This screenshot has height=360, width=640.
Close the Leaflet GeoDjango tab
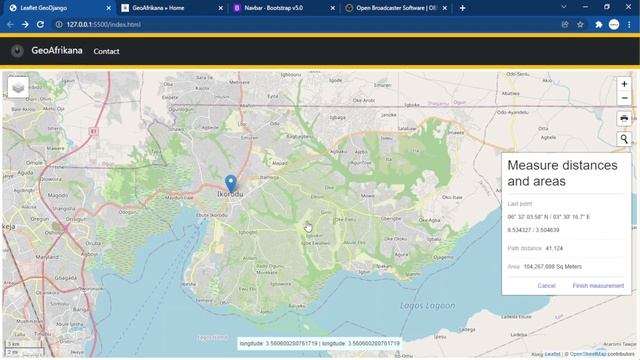[x=109, y=8]
